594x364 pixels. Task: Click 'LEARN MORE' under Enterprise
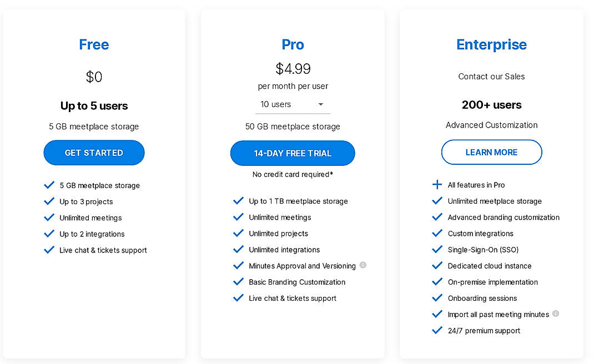(x=491, y=152)
